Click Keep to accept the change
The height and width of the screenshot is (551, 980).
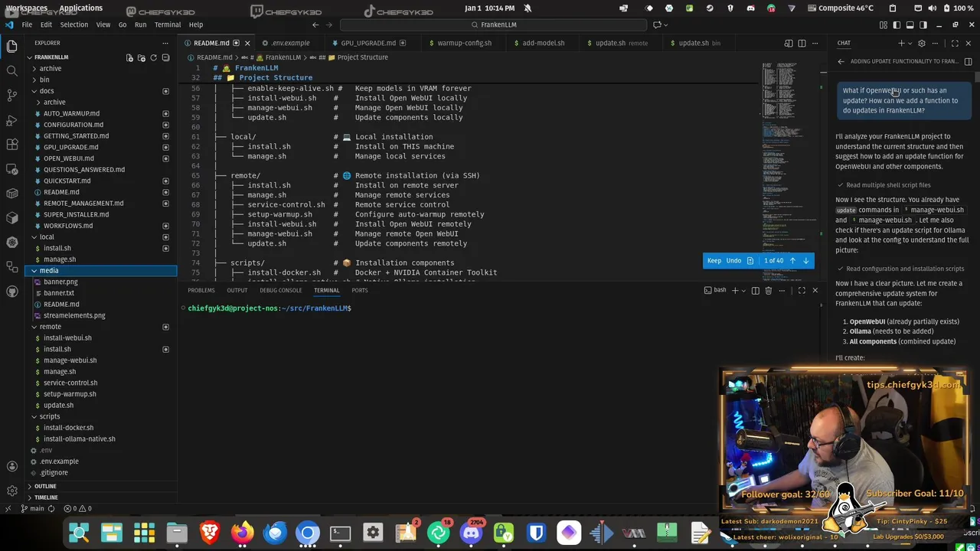714,261
